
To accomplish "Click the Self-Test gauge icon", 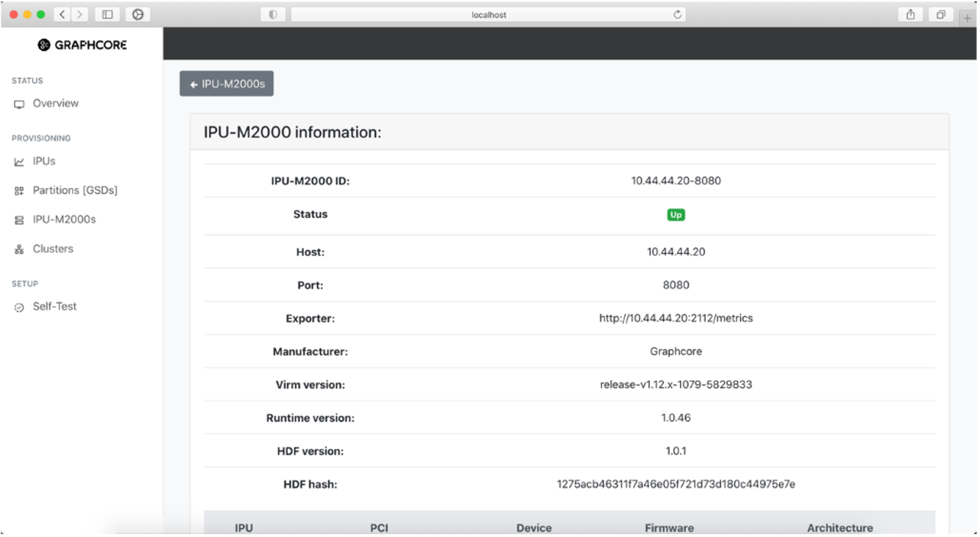I will 19,307.
